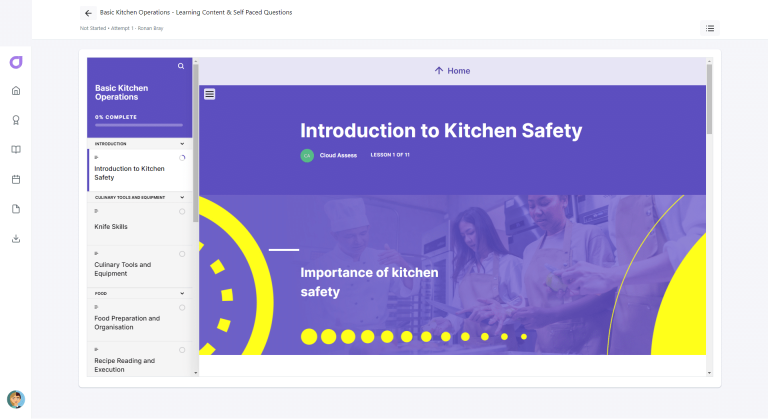
Task: Toggle the hamburger menu on lesson header
Action: [x=210, y=94]
